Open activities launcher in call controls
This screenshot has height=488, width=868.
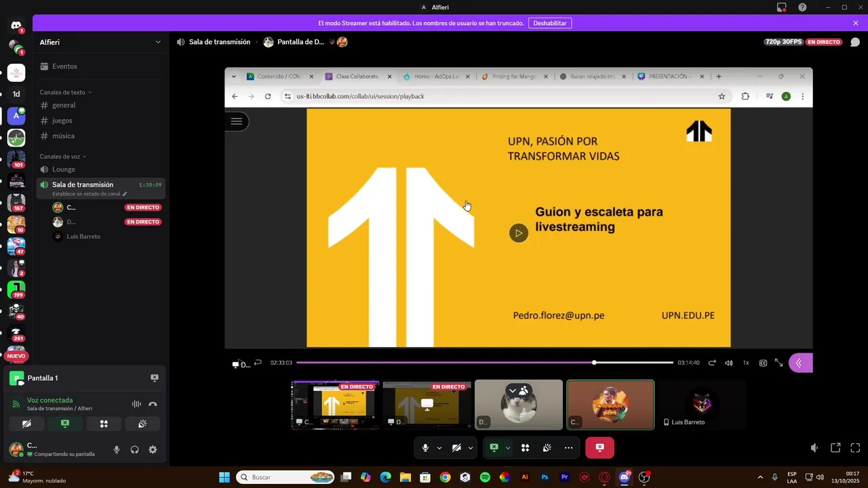[525, 448]
